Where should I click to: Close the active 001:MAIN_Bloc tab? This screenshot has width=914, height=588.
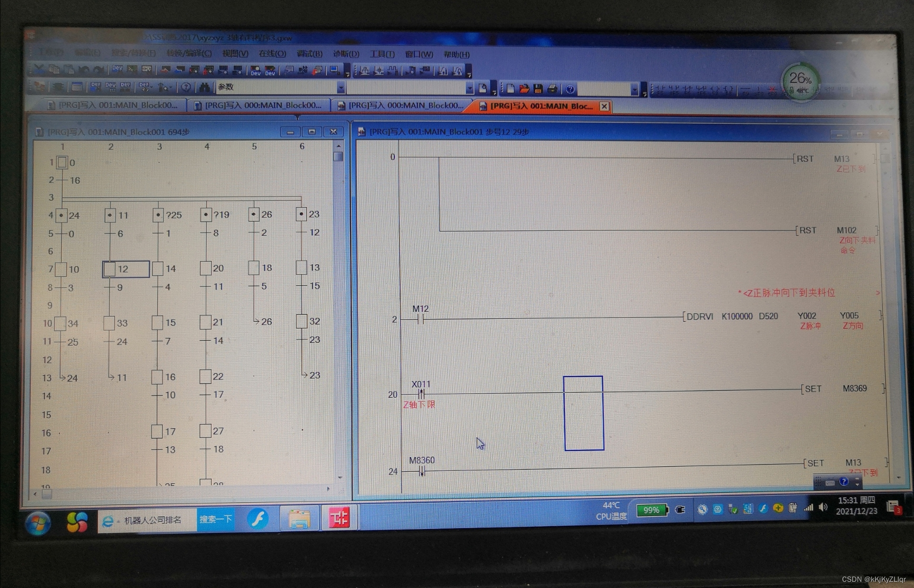604,106
